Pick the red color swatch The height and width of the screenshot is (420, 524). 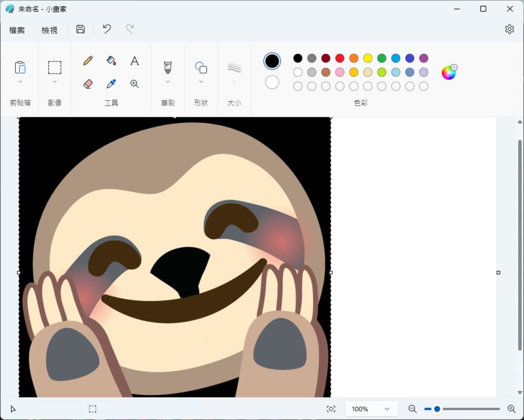tap(340, 58)
